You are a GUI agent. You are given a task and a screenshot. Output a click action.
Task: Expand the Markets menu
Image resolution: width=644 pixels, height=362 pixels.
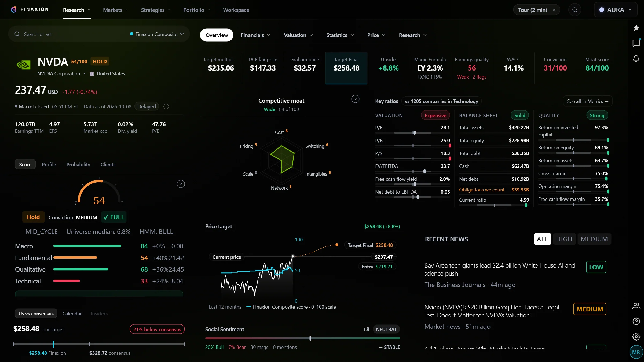(115, 10)
